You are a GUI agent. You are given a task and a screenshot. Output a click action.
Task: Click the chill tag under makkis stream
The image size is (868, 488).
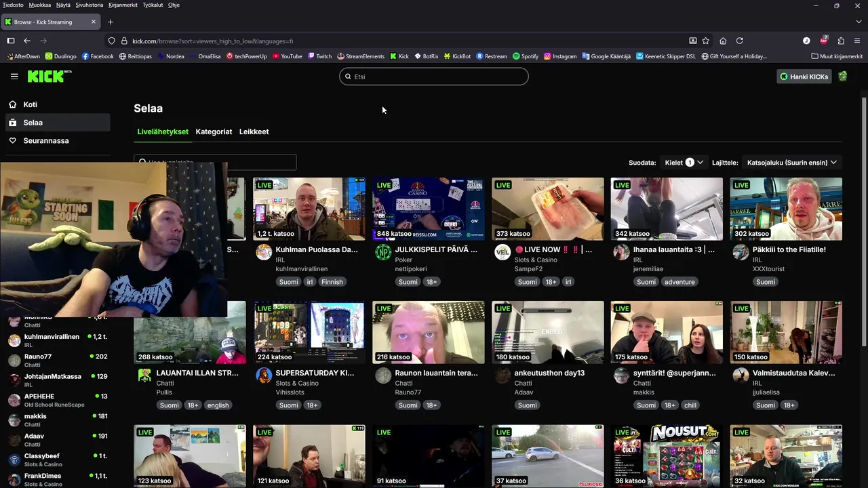tap(690, 405)
